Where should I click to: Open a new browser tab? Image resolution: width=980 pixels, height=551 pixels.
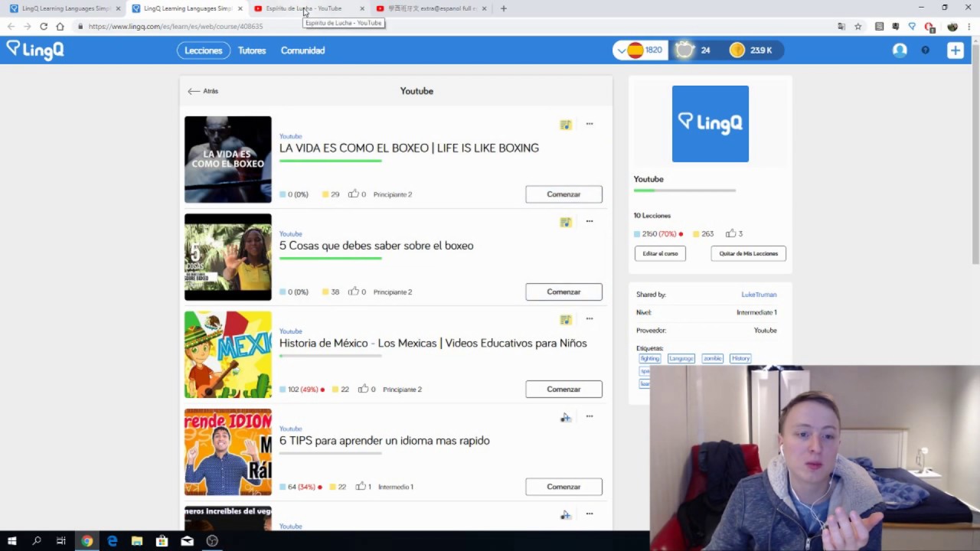[503, 8]
